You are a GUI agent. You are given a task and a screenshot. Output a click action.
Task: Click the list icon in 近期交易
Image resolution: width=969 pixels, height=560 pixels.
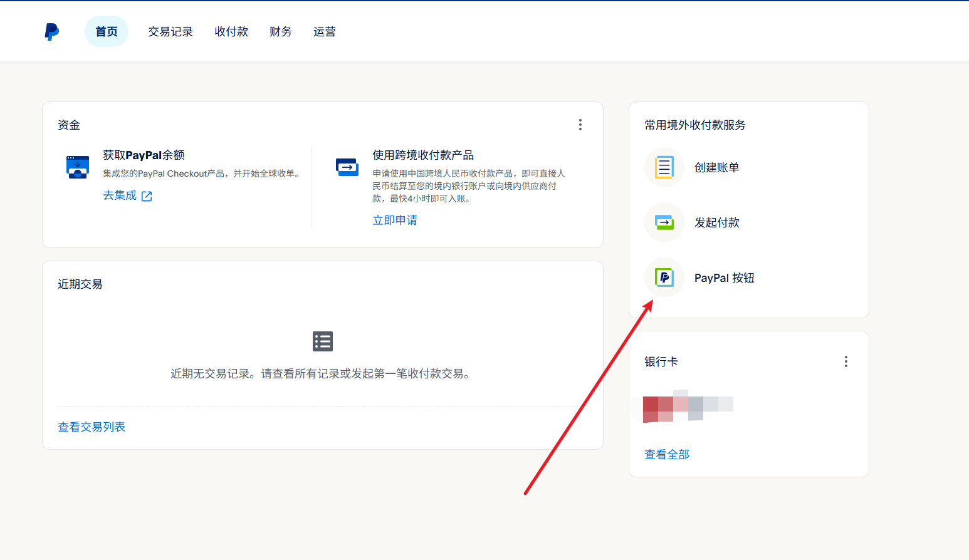[x=323, y=341]
